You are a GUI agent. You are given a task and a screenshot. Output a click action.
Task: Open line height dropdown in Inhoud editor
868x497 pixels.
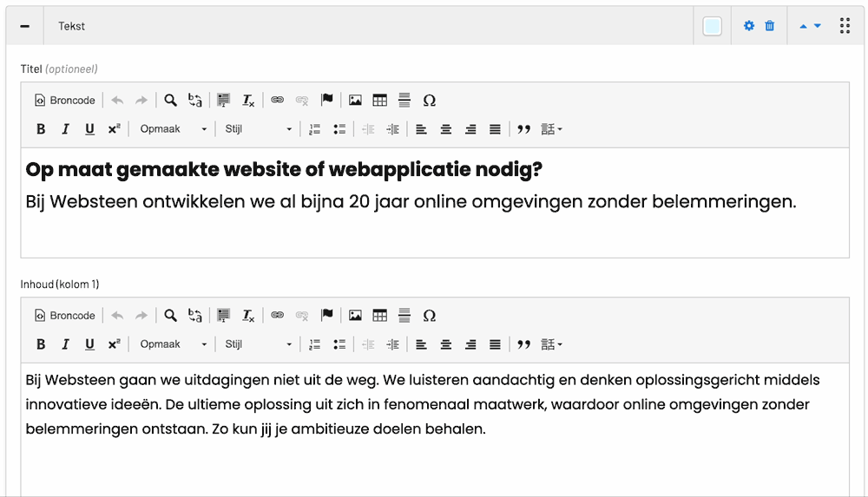point(551,344)
